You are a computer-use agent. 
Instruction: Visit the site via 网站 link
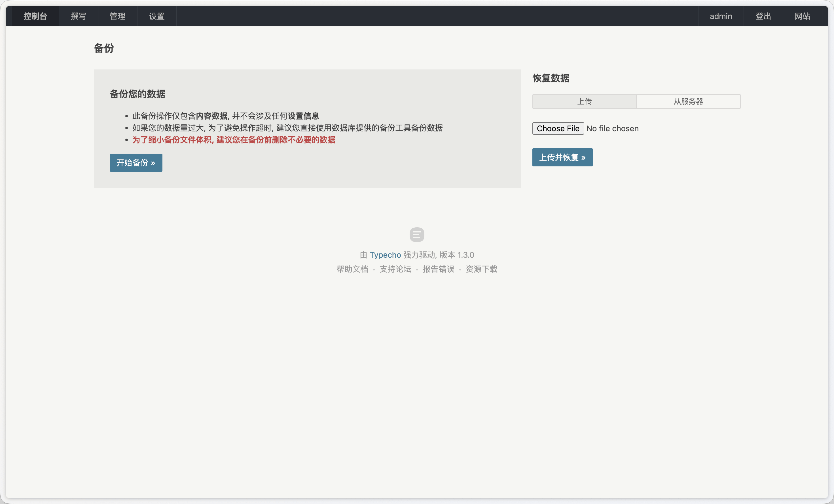tap(802, 16)
